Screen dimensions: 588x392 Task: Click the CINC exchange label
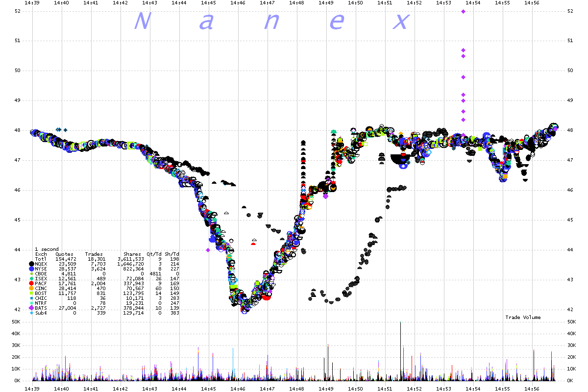pyautogui.click(x=41, y=288)
